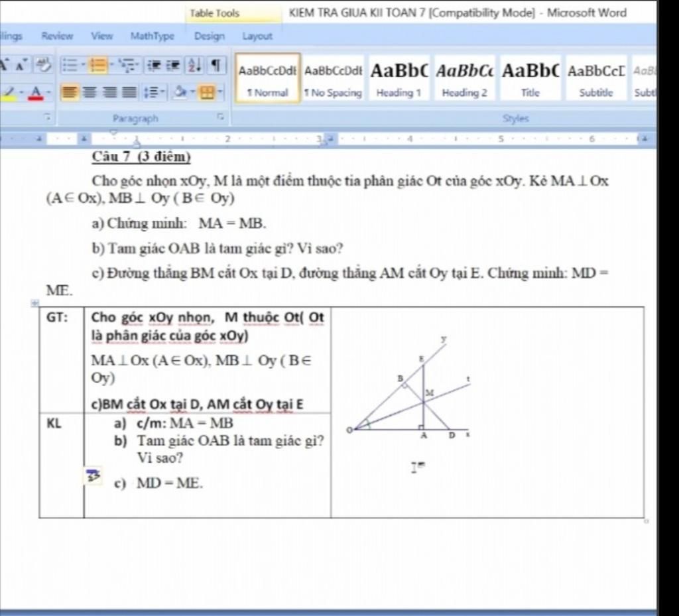Click the line 'b) Tam giác OAB là tam giác gì?'
Viewport: 679px width, 616px height.
pyautogui.click(x=193, y=249)
